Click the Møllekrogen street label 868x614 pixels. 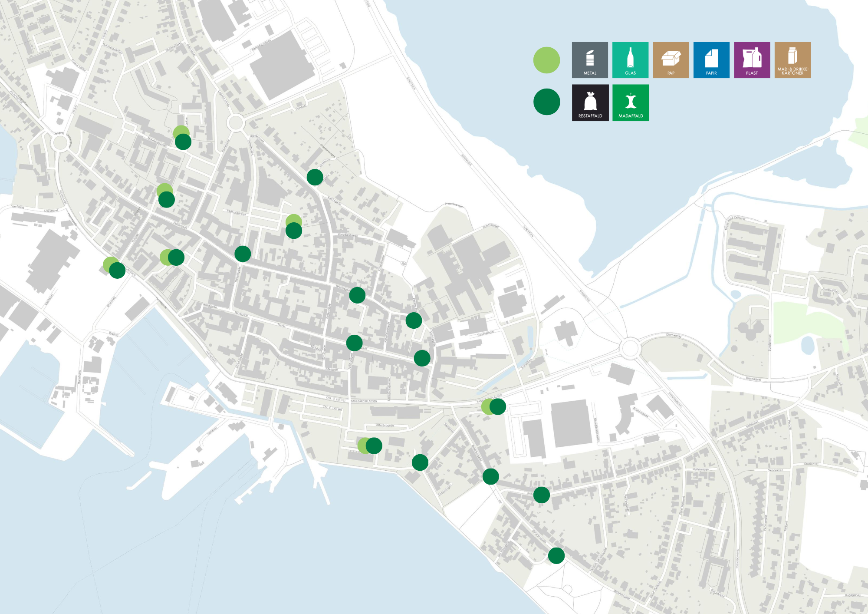click(x=700, y=469)
